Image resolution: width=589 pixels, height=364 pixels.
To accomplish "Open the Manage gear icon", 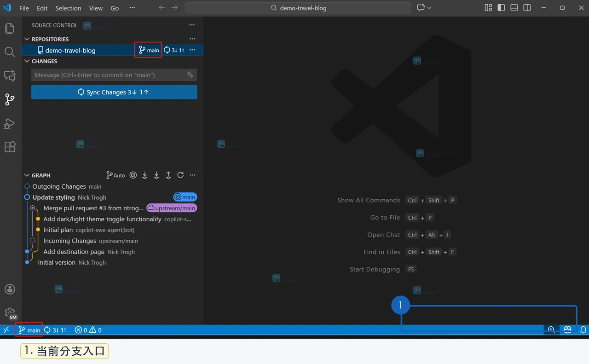I will click(10, 313).
